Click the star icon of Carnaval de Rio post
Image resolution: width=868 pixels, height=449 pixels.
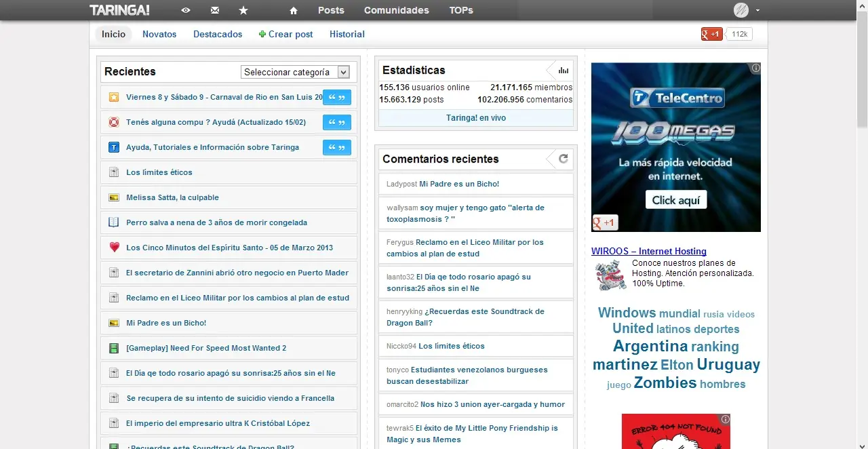pyautogui.click(x=114, y=97)
